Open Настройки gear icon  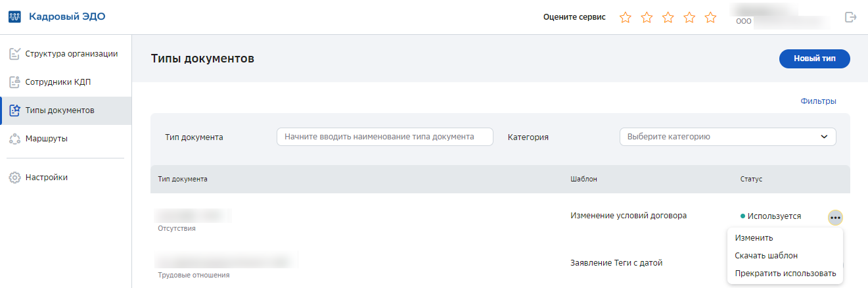point(14,178)
